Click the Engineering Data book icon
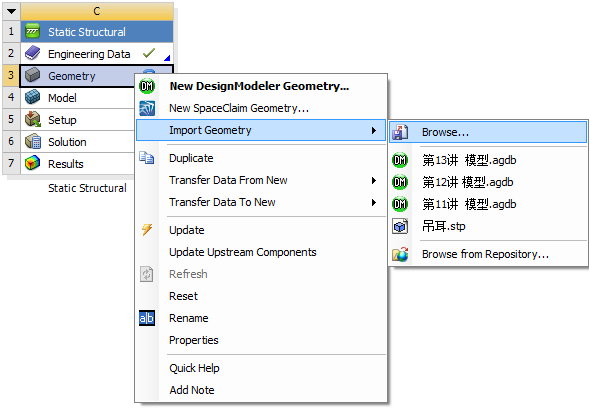Viewport: 589px width, 410px height. (x=33, y=53)
